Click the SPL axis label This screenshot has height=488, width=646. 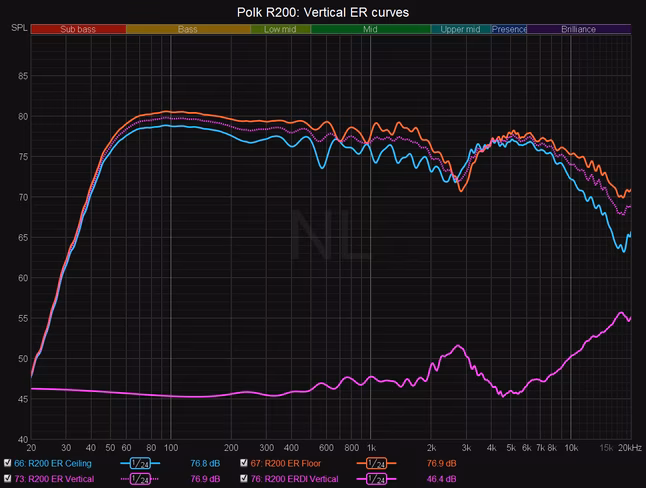[x=19, y=28]
